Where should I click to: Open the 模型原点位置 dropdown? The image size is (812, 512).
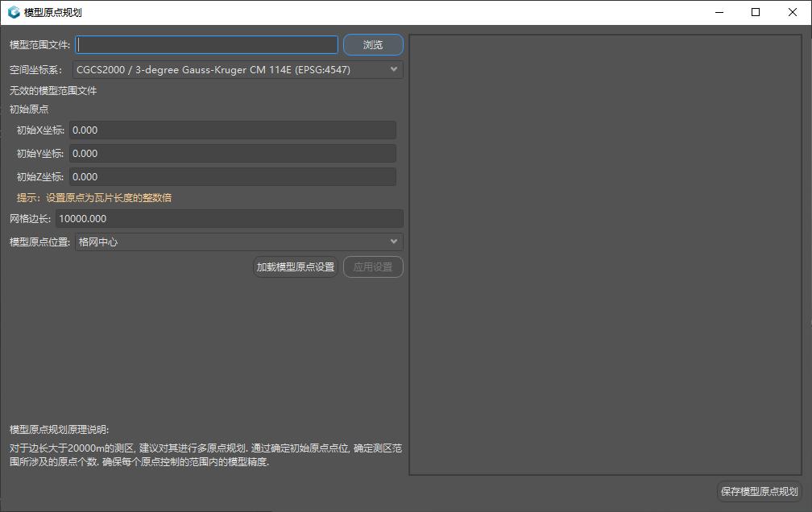(238, 242)
